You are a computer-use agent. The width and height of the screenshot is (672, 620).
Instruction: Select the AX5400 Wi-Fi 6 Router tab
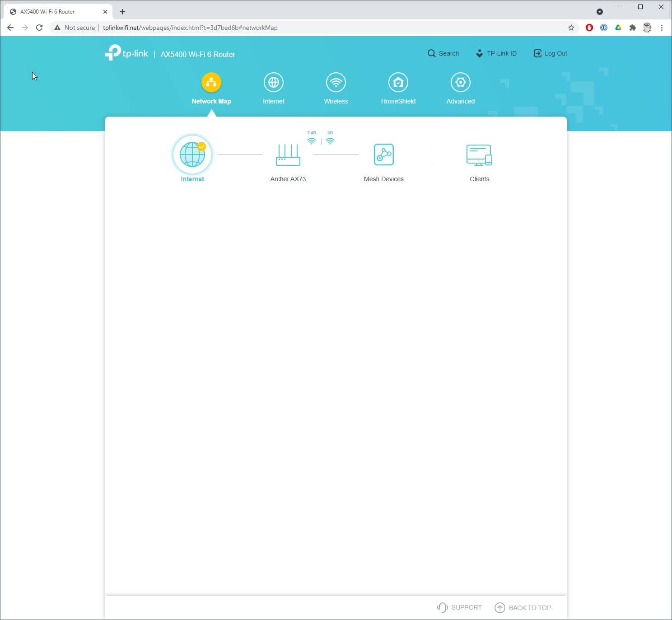[x=58, y=12]
